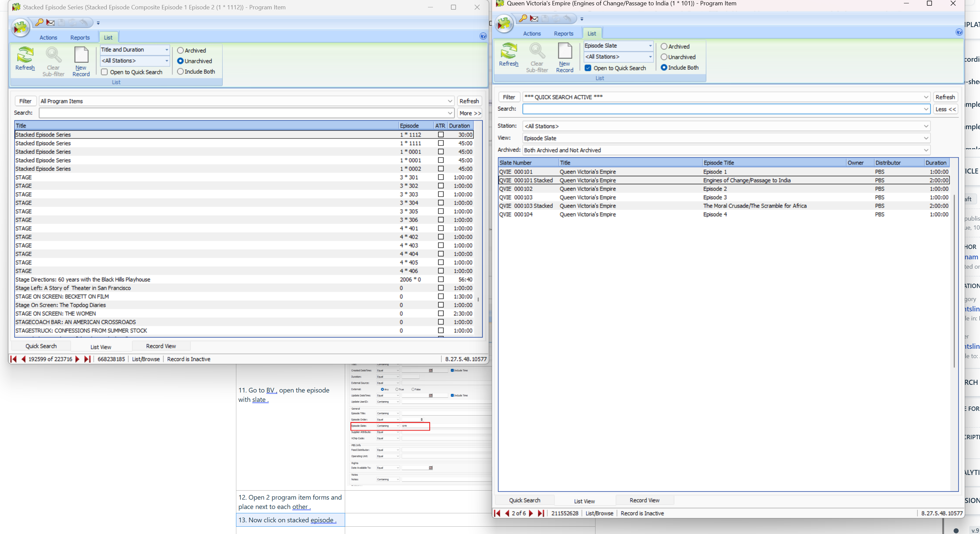Screen dimensions: 980x534
Task: Go to last record in left window
Action: pos(87,359)
